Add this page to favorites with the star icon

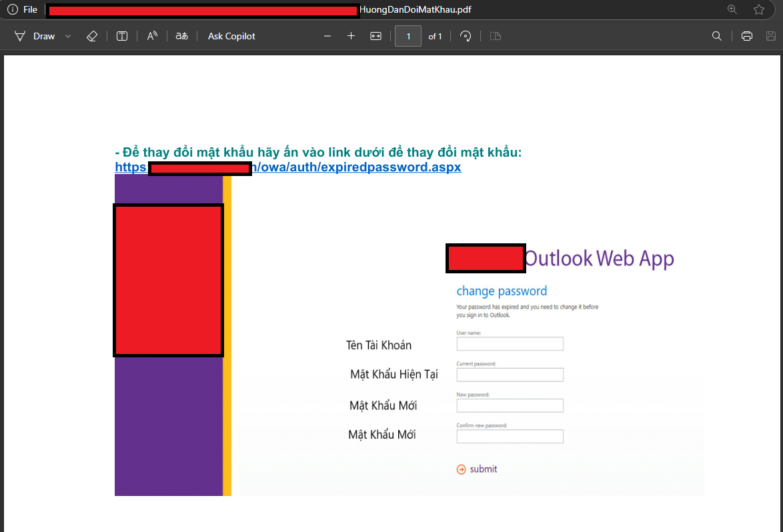point(759,9)
